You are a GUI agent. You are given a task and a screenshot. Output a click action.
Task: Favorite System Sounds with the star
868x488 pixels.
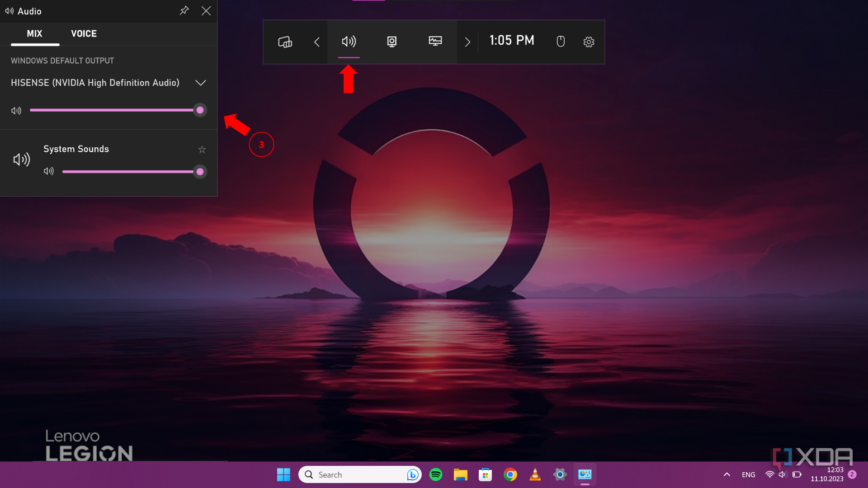tap(202, 150)
